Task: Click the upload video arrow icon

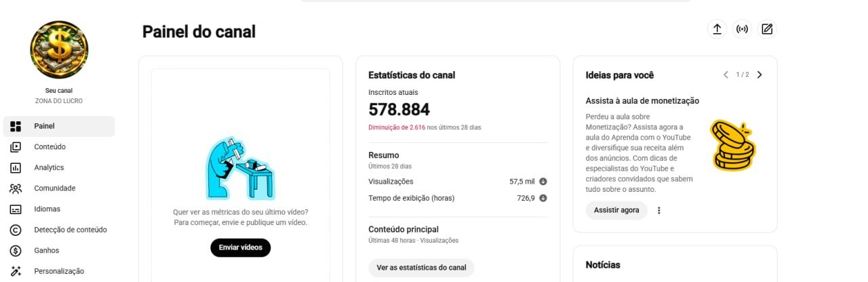Action: tap(717, 29)
